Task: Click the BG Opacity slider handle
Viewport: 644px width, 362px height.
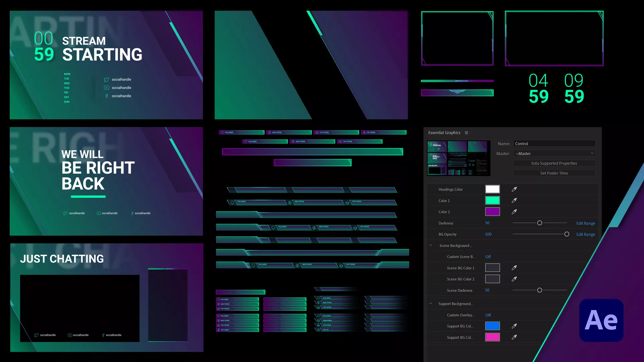Action: coord(567,234)
